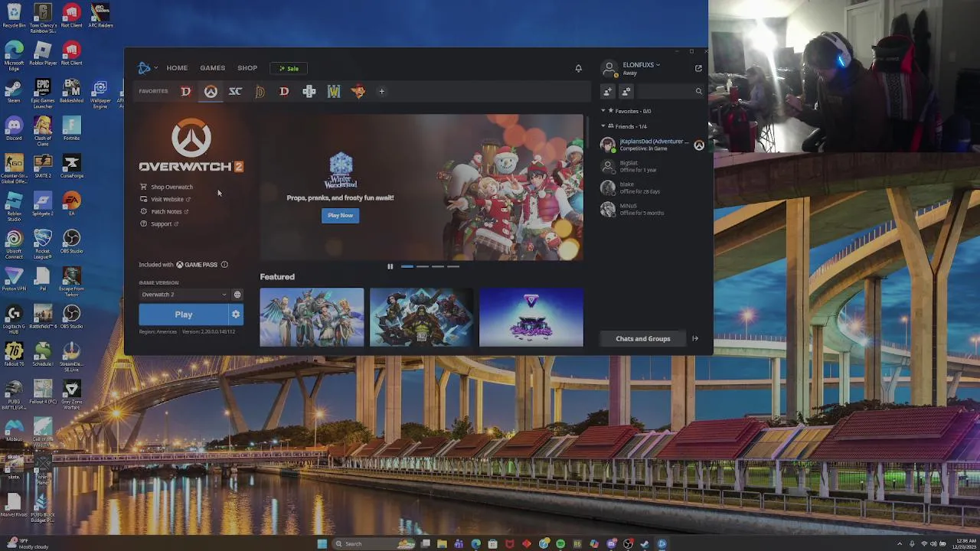Screen dimensions: 980x551
Task: Add a game with the plus icon
Action: [x=381, y=92]
